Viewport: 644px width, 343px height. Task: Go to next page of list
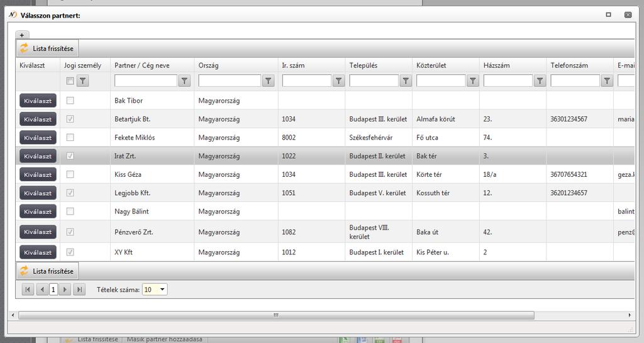(x=65, y=290)
